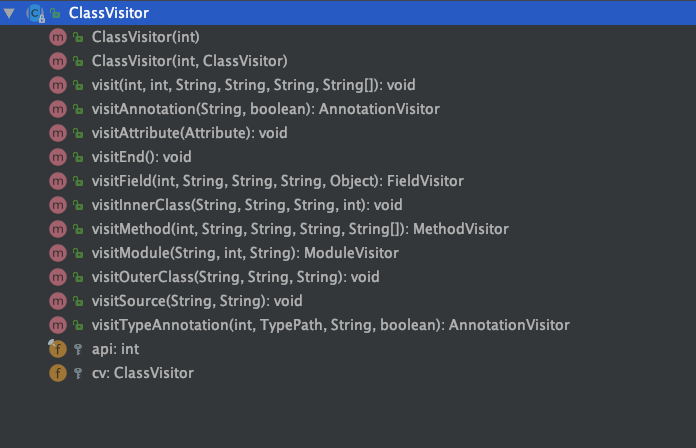Select the ClassVisitor root class row

[x=348, y=13]
